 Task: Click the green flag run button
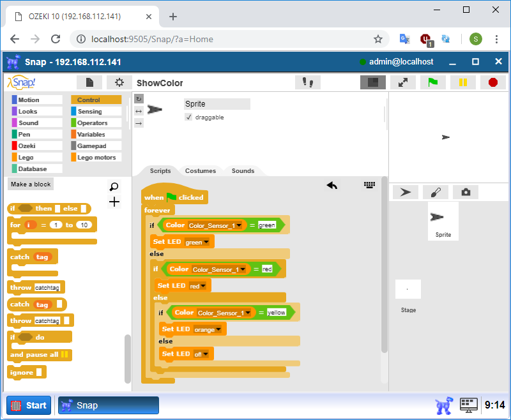pyautogui.click(x=433, y=82)
